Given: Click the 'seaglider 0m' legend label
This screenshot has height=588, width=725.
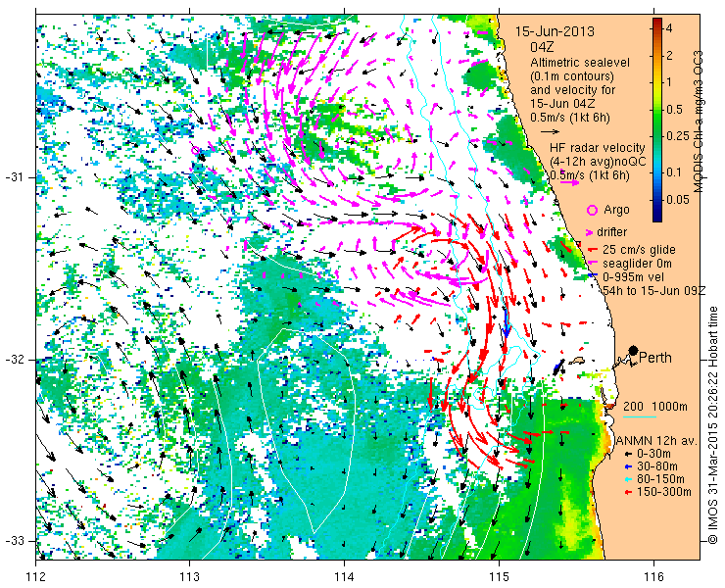Looking at the screenshot, I should click(x=637, y=264).
